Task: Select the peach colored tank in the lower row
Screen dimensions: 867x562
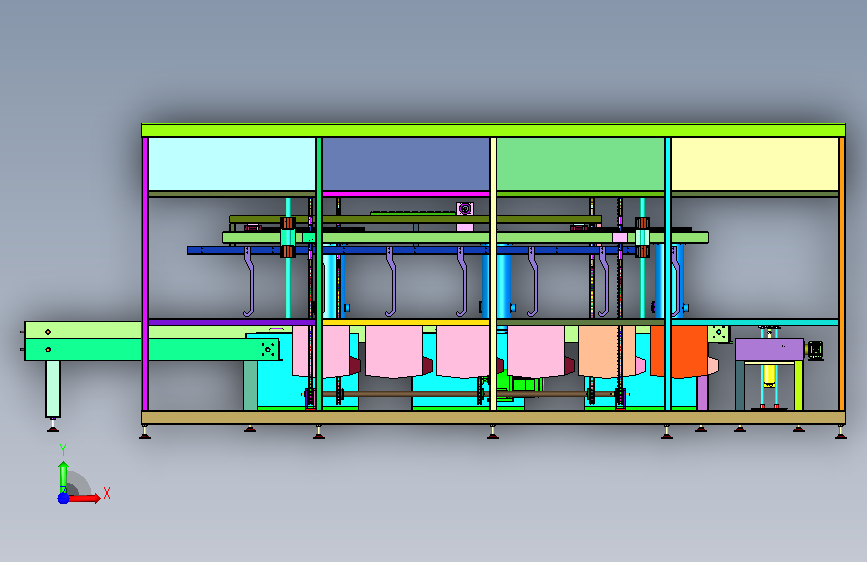Action: coord(607,351)
